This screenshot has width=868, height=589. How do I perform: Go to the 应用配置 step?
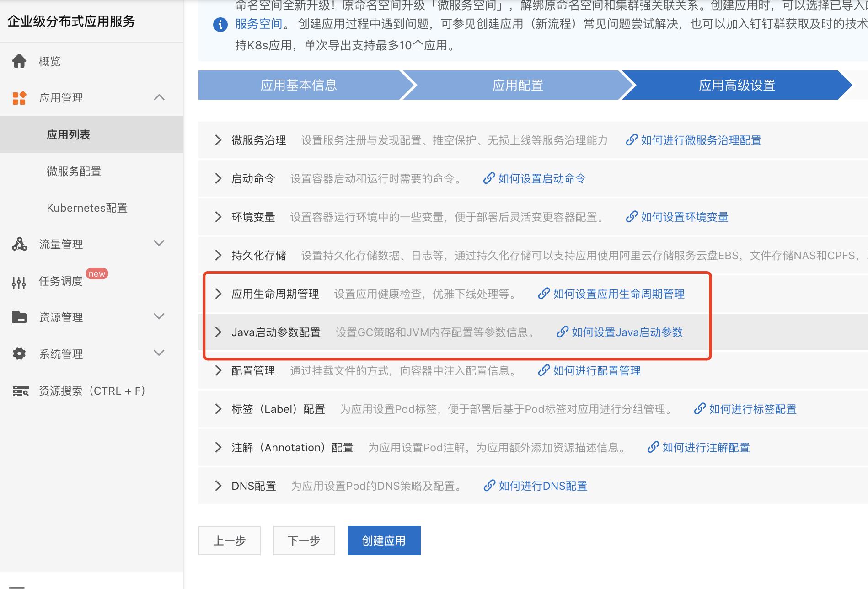click(x=518, y=85)
